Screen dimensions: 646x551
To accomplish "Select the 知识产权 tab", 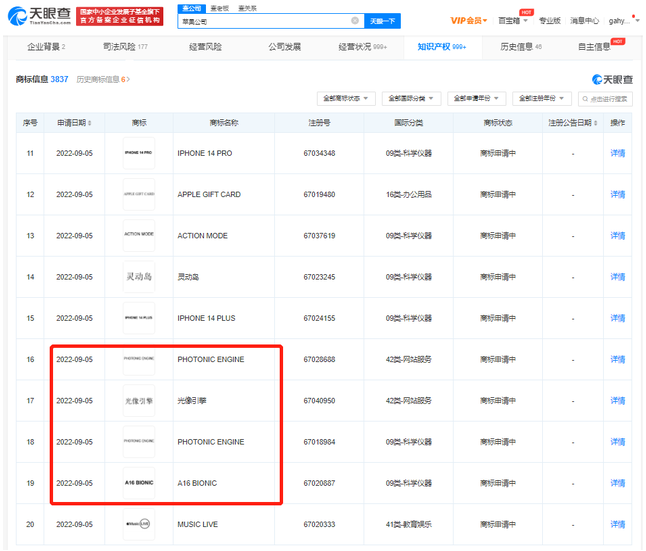I will [442, 47].
